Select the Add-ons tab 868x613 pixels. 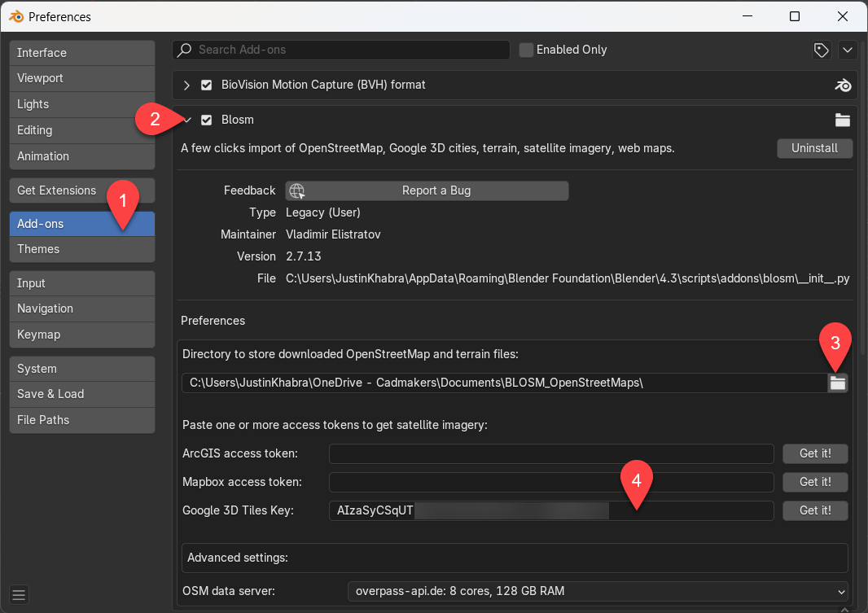[x=82, y=224]
